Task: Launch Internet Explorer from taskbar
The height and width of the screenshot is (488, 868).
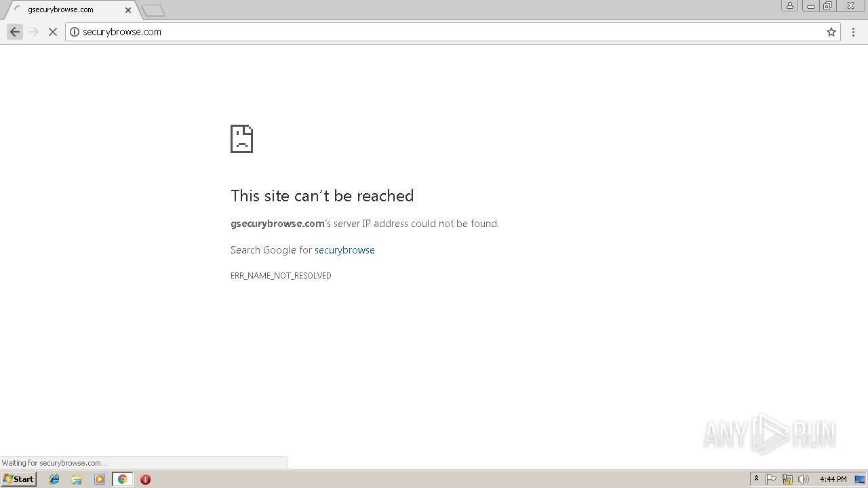Action: [54, 479]
